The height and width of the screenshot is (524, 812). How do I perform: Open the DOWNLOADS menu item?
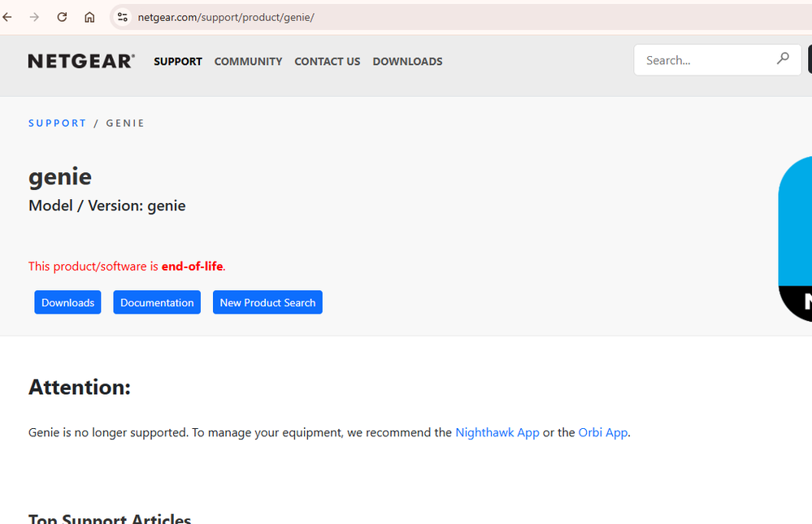point(407,62)
